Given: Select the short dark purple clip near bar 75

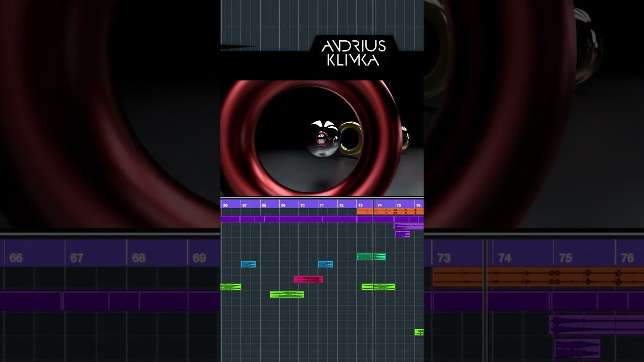Looking at the screenshot, I should (403, 234).
